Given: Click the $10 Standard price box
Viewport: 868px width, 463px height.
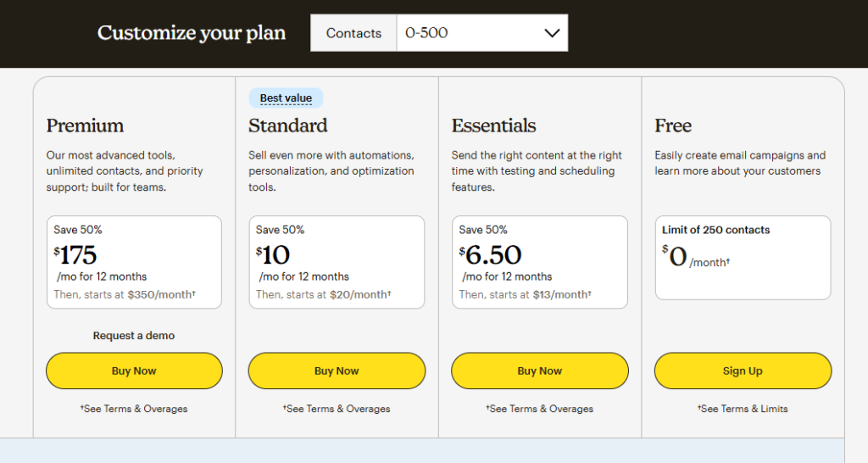Looking at the screenshot, I should click(337, 262).
